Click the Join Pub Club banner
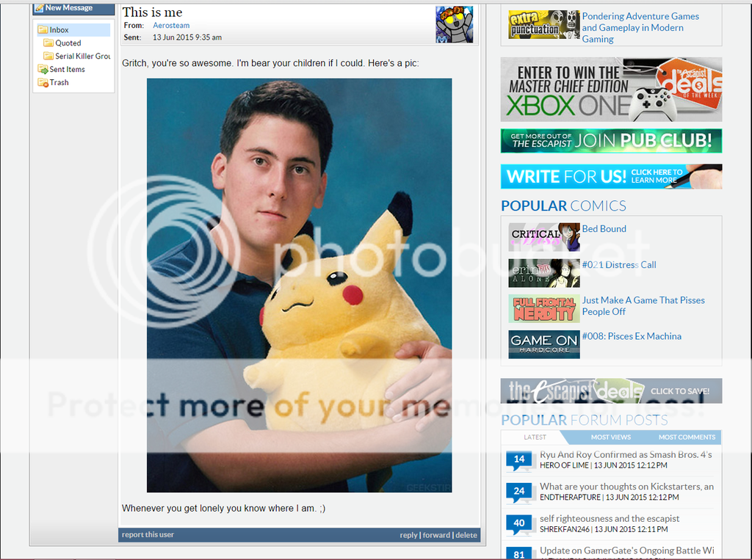 pos(611,141)
